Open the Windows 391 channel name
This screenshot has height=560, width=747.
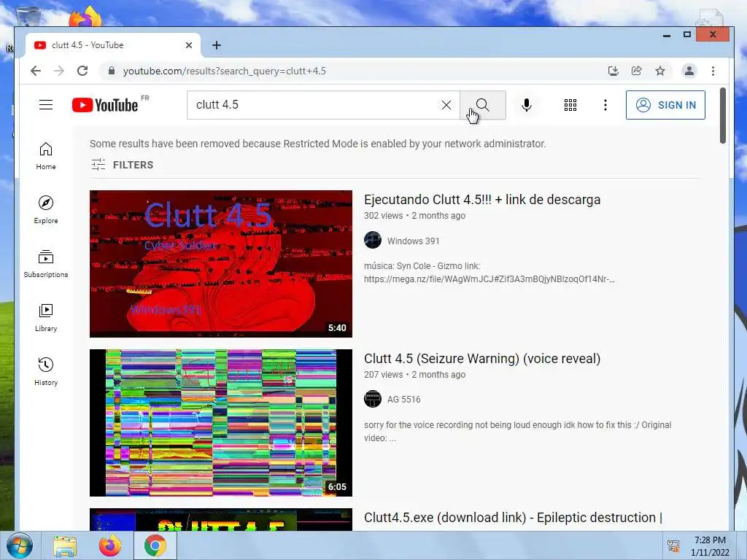tap(413, 241)
